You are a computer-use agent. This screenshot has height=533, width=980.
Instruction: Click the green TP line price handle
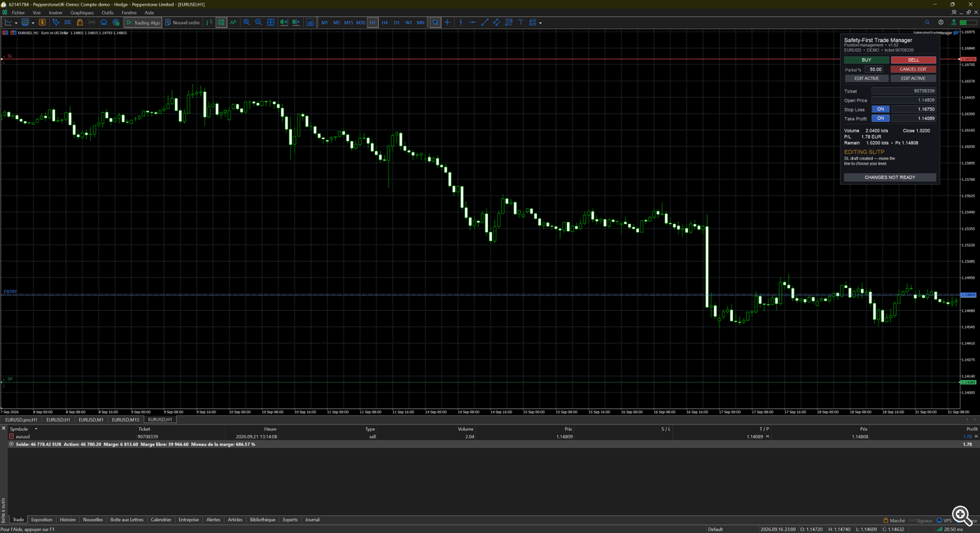(968, 382)
